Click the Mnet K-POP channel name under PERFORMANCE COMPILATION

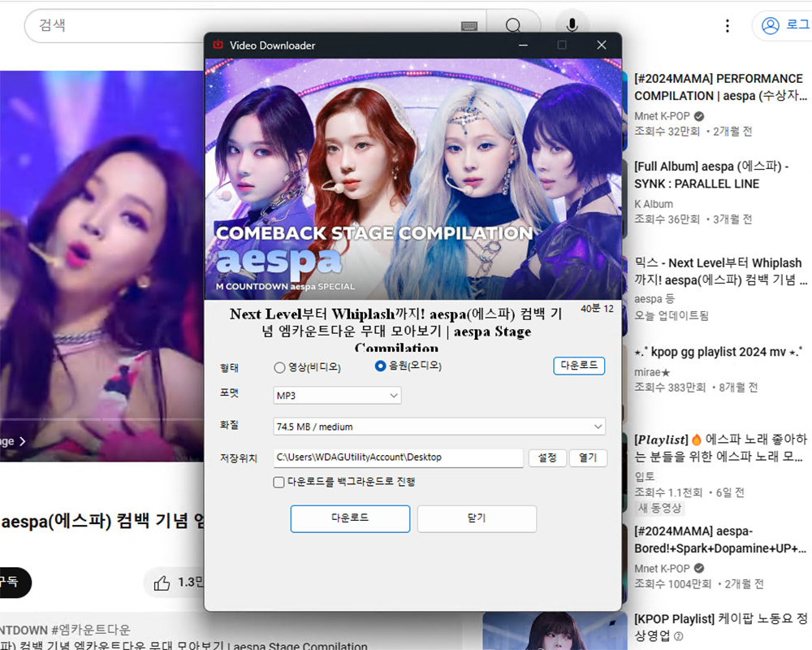(x=663, y=116)
